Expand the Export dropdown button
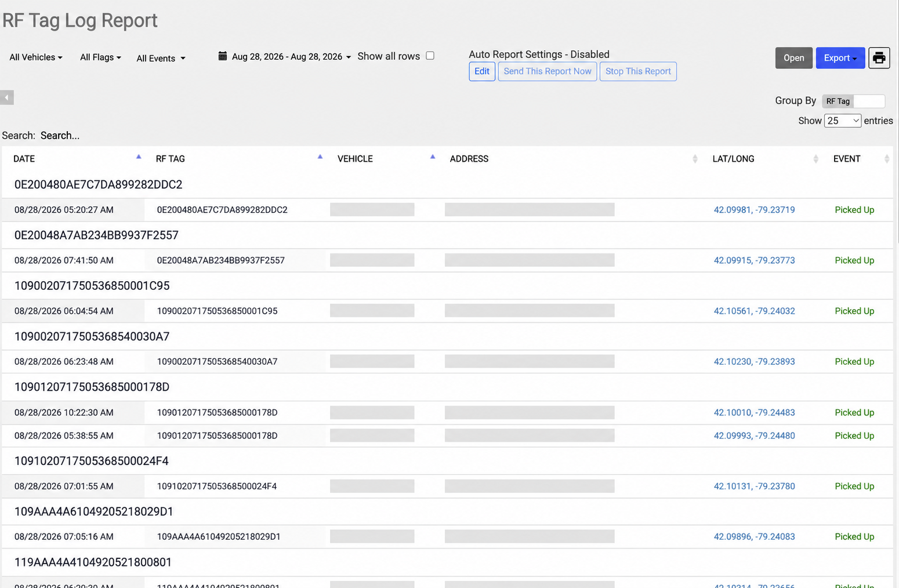The height and width of the screenshot is (588, 899). (840, 58)
